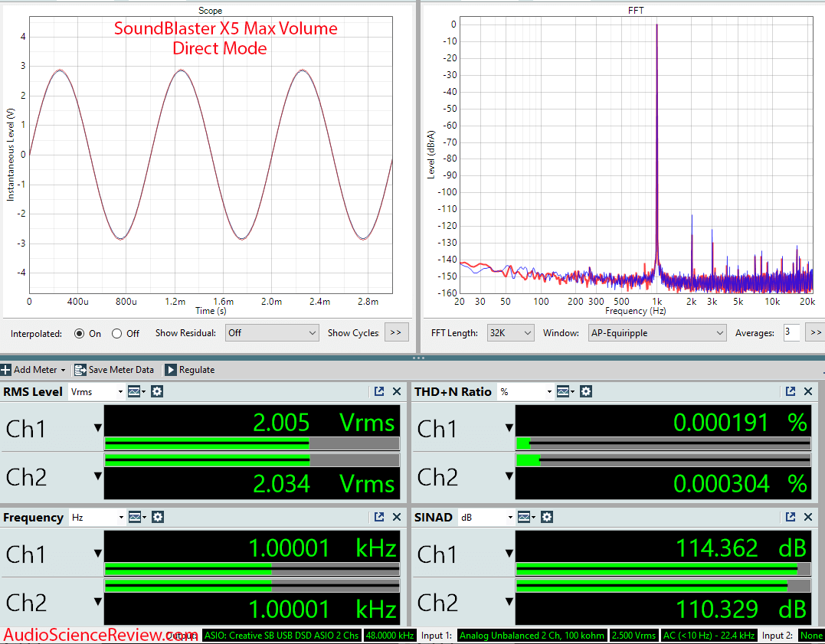Screen dimensions: 825x644
Task: Turn Interpolated Off for the Scope
Action: coord(116,334)
